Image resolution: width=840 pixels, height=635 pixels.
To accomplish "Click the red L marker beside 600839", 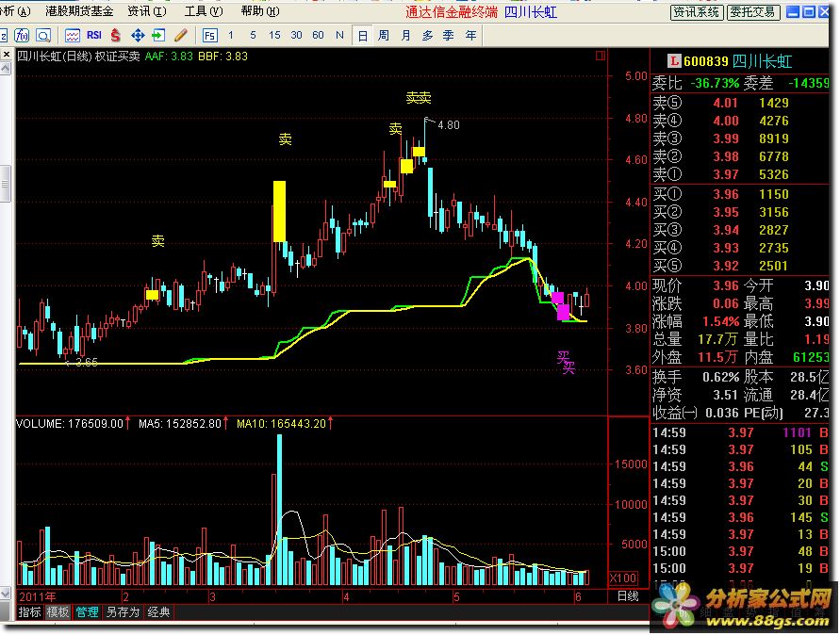I will click(x=674, y=61).
